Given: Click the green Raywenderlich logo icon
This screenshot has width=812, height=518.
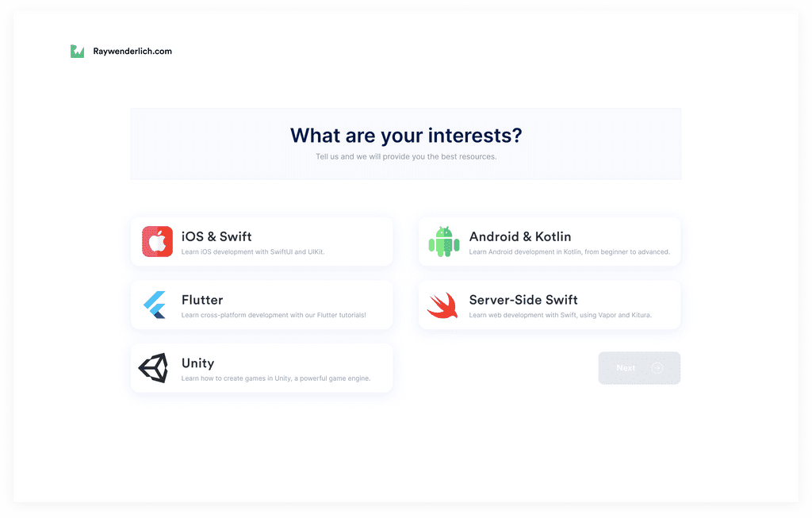Looking at the screenshot, I should click(x=77, y=51).
